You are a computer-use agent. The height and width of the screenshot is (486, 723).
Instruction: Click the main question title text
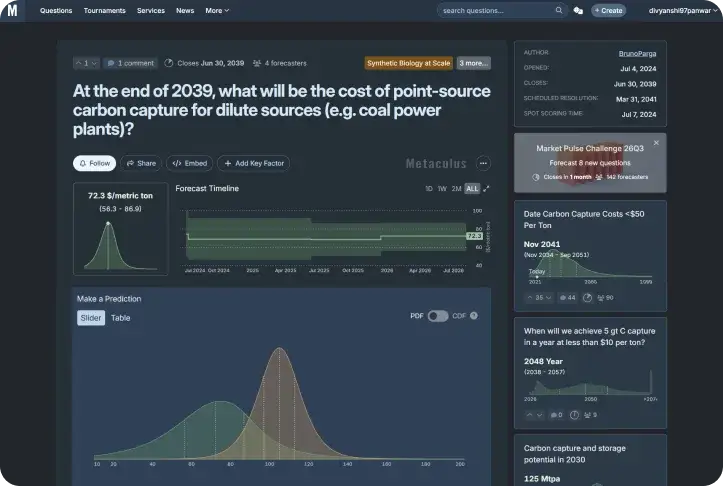point(281,110)
